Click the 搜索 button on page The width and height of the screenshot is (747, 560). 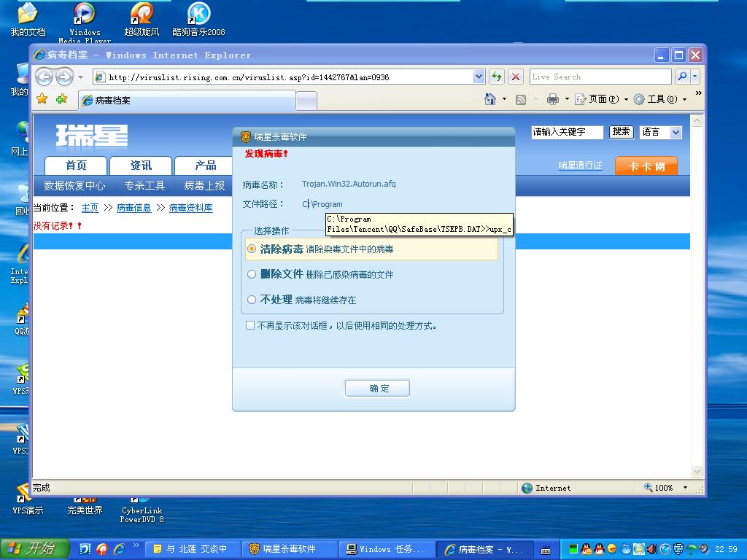click(x=621, y=132)
